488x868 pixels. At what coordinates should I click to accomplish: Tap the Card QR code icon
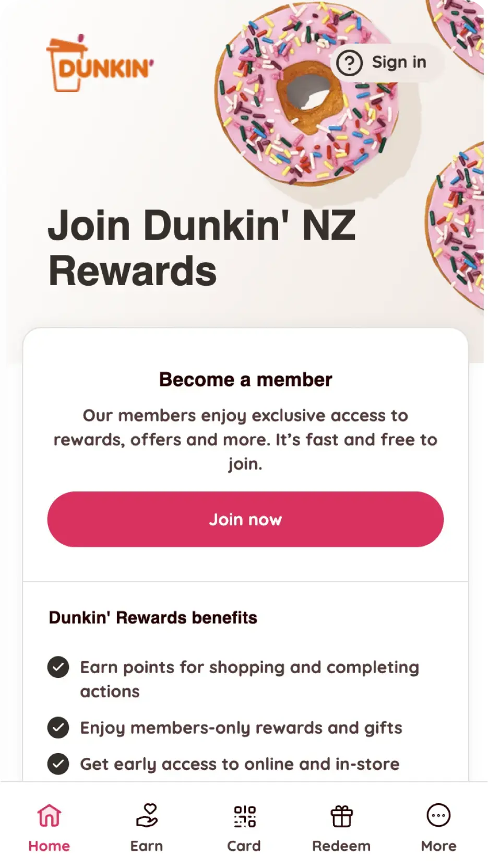click(x=244, y=816)
